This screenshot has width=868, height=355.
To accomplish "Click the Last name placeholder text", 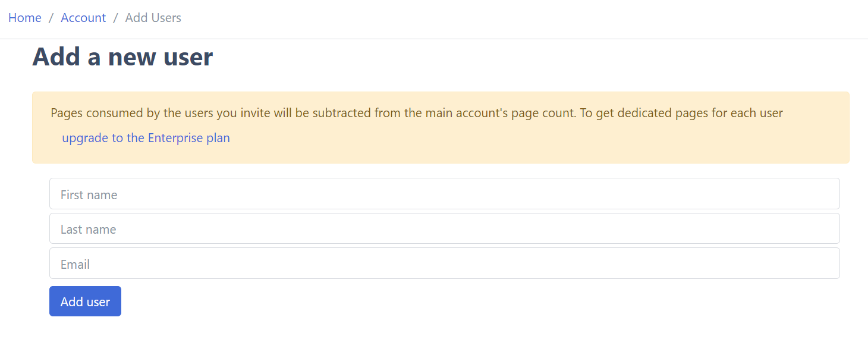I will [88, 228].
